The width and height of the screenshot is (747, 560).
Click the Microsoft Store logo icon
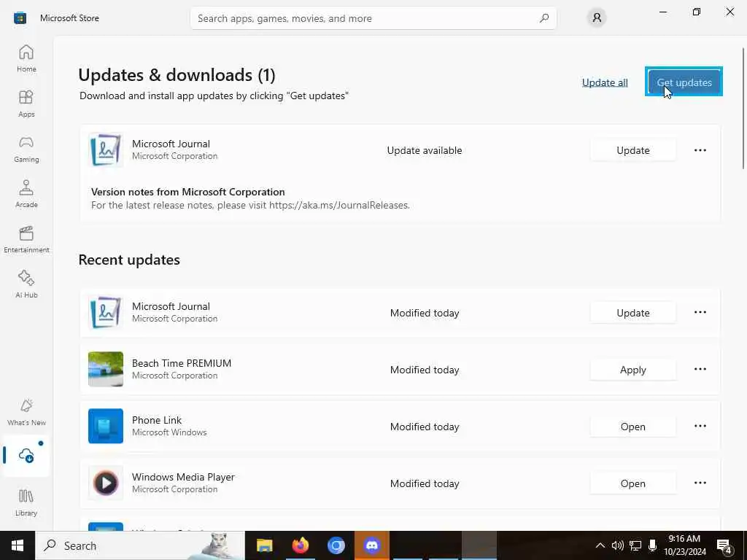click(x=20, y=18)
